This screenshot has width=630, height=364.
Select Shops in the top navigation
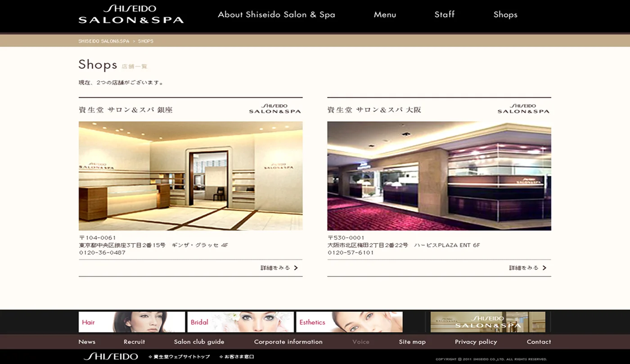505,14
